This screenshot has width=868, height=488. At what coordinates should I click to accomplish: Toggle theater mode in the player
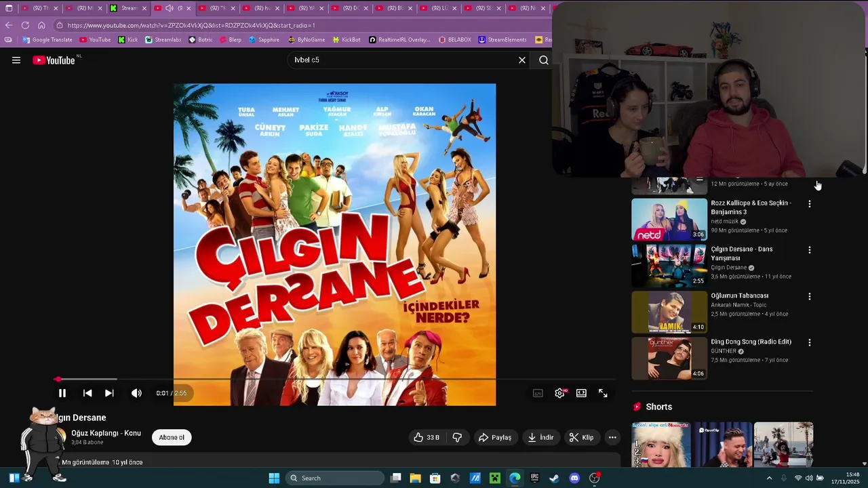point(581,393)
